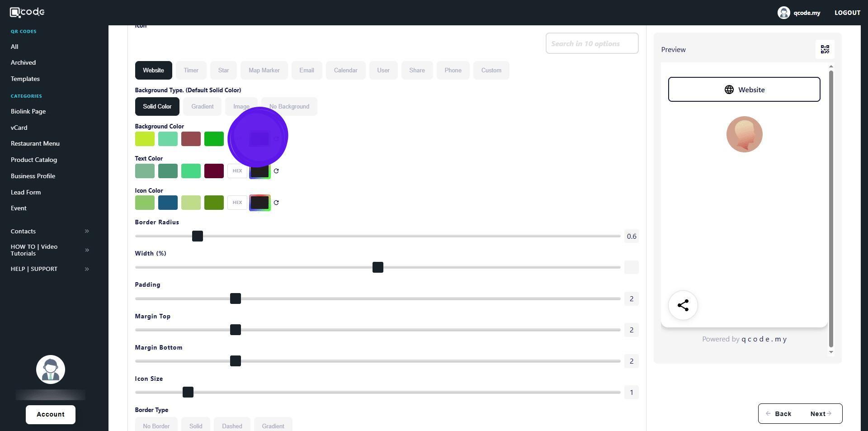Pick the dark maroon Text Color swatch
This screenshot has height=431, width=868.
[214, 171]
